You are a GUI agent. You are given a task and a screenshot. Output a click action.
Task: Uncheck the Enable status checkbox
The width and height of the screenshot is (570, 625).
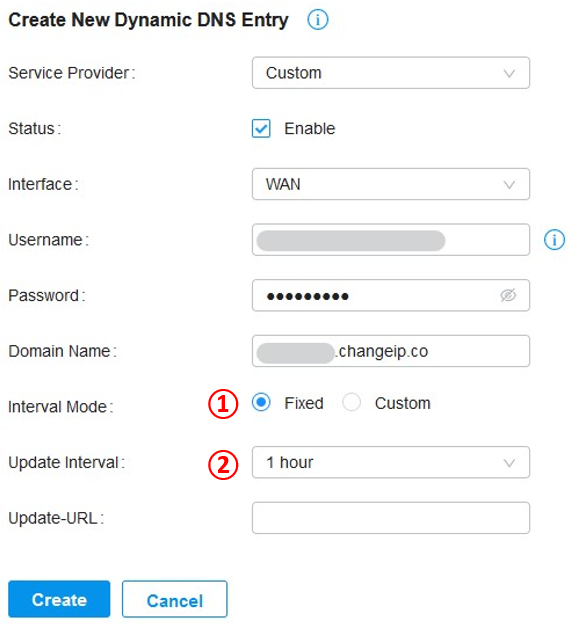[x=261, y=128]
